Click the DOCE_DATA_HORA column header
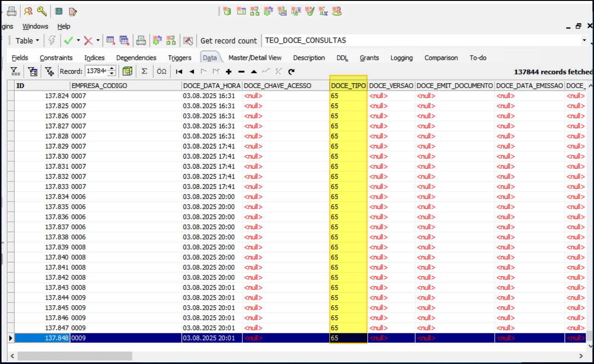 coord(212,85)
